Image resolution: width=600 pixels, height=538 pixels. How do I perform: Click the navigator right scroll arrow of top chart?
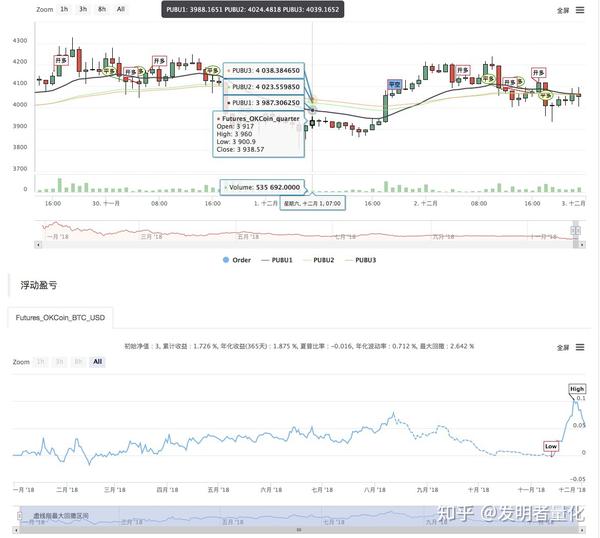(x=582, y=244)
